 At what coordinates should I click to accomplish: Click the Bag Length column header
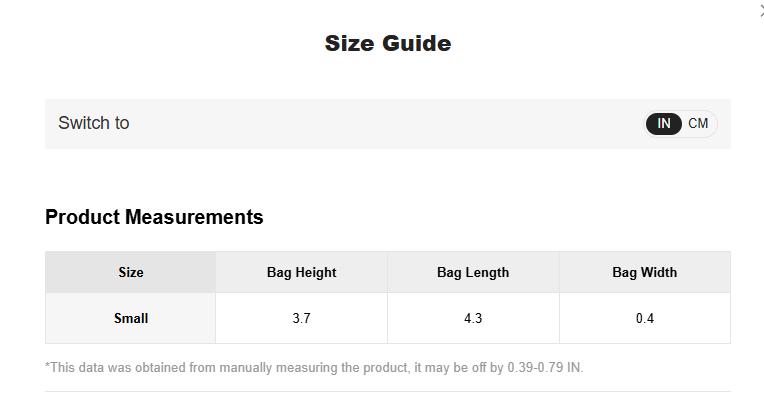click(473, 272)
